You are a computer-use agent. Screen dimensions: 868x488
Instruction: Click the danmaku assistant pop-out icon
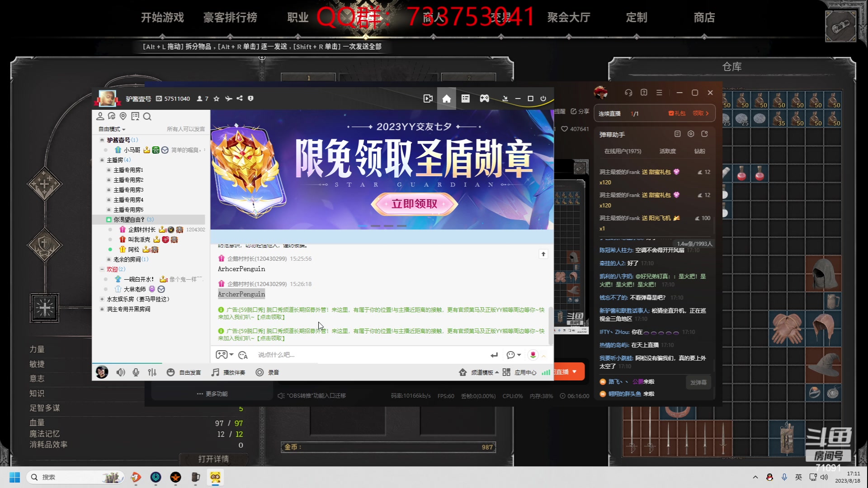pyautogui.click(x=704, y=134)
